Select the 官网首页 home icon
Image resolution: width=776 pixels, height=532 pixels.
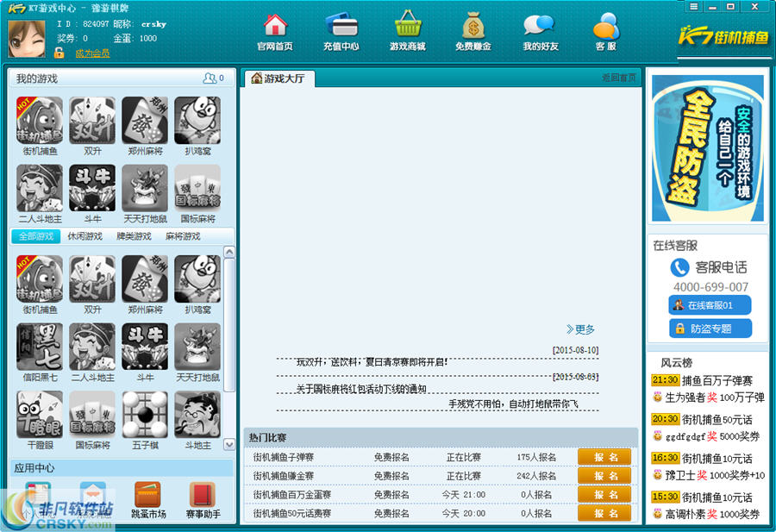coord(273,31)
